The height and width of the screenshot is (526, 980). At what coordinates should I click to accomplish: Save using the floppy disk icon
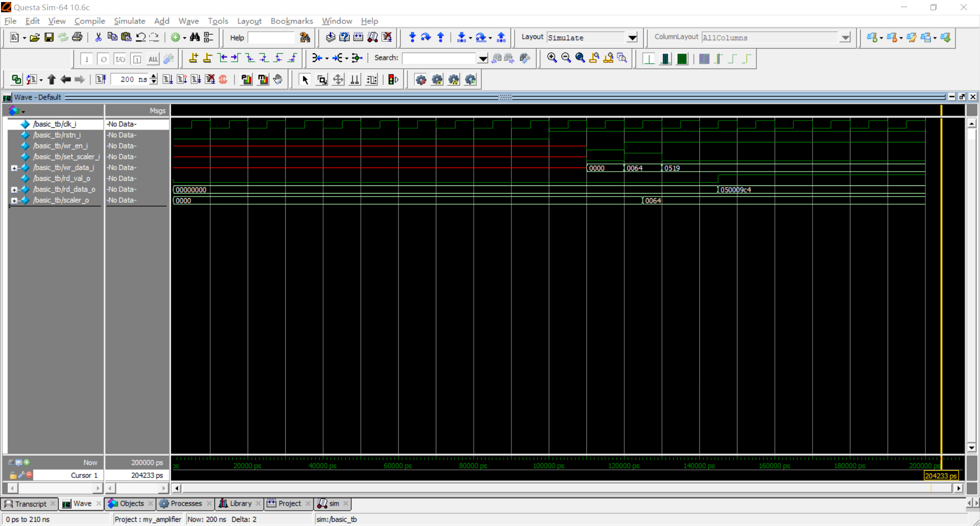click(49, 37)
